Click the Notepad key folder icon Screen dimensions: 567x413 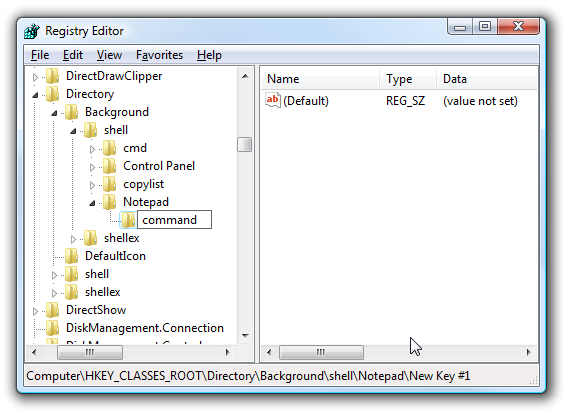[109, 202]
